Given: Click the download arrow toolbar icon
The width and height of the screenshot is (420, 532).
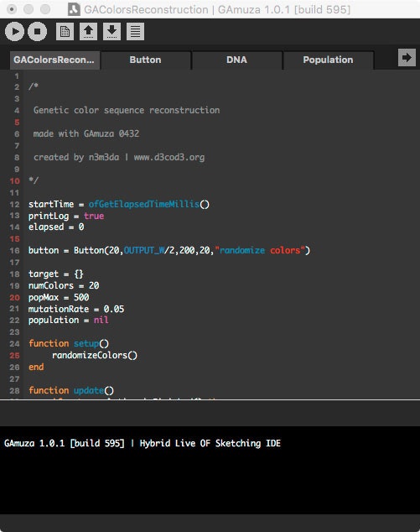Looking at the screenshot, I should point(111,32).
